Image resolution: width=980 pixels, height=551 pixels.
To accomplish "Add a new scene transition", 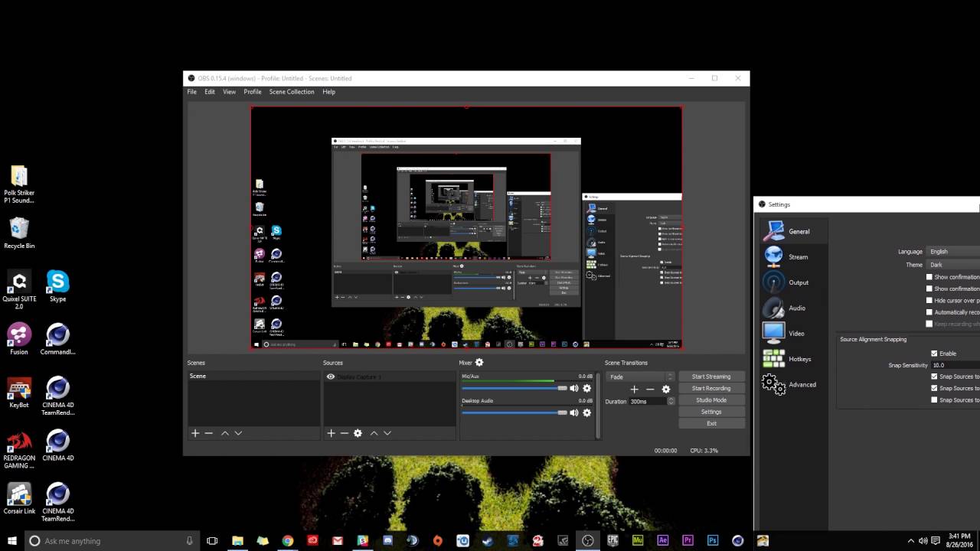I will pyautogui.click(x=634, y=389).
